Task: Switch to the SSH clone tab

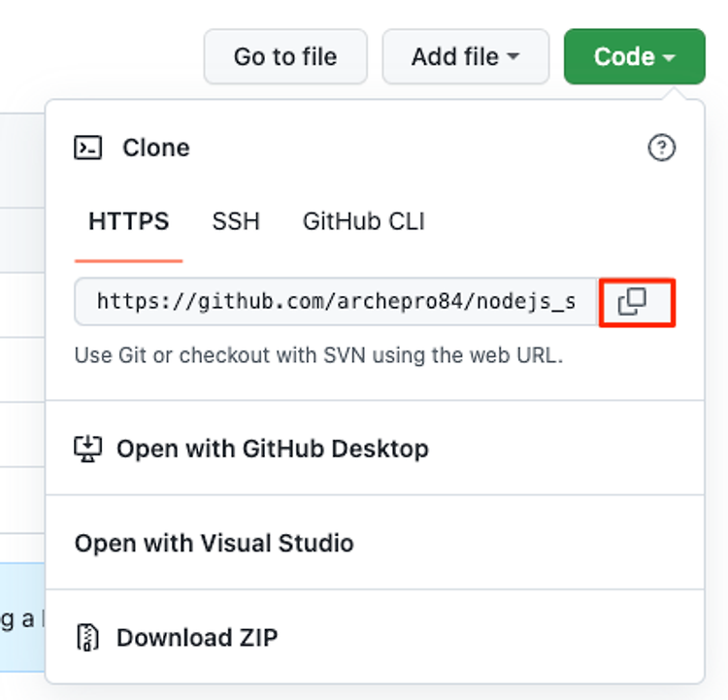Action: tap(236, 221)
